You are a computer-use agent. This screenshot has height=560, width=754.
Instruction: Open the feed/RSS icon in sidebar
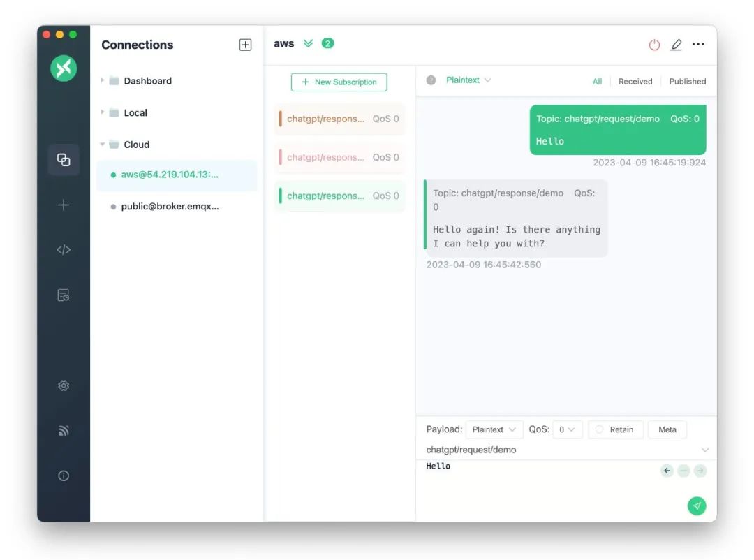(64, 431)
